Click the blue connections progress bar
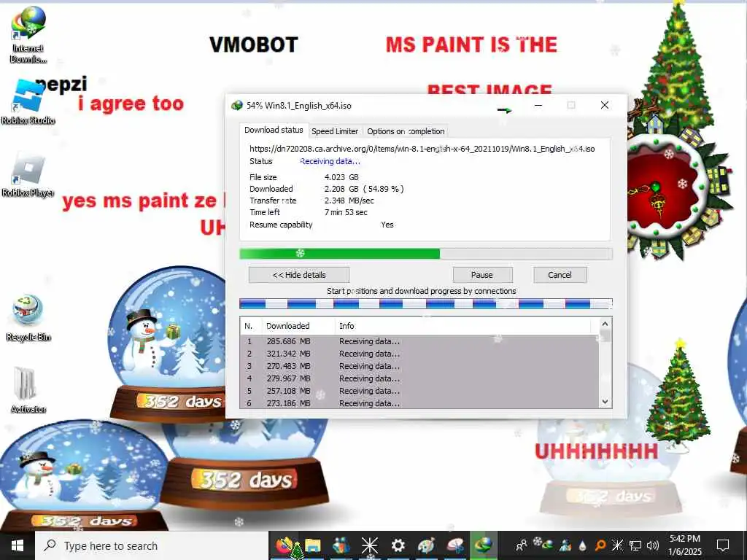This screenshot has height=560, width=747. coord(426,304)
